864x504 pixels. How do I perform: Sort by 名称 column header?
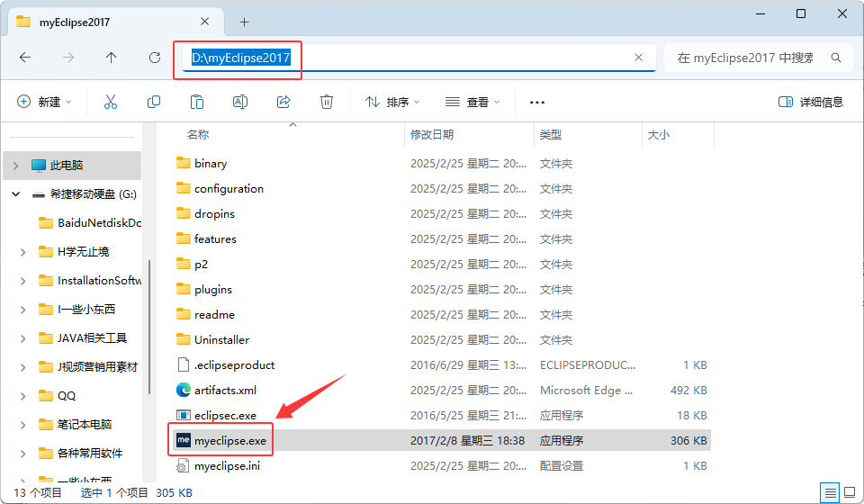[x=198, y=135]
